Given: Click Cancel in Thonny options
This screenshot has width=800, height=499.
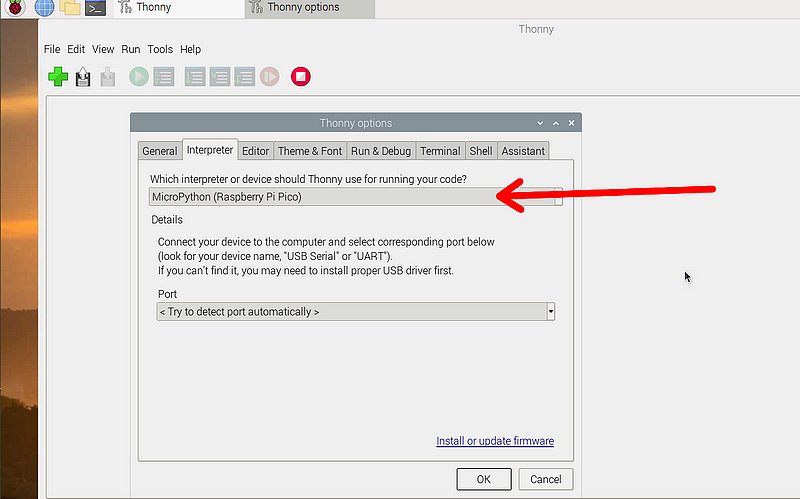Looking at the screenshot, I should click(545, 479).
